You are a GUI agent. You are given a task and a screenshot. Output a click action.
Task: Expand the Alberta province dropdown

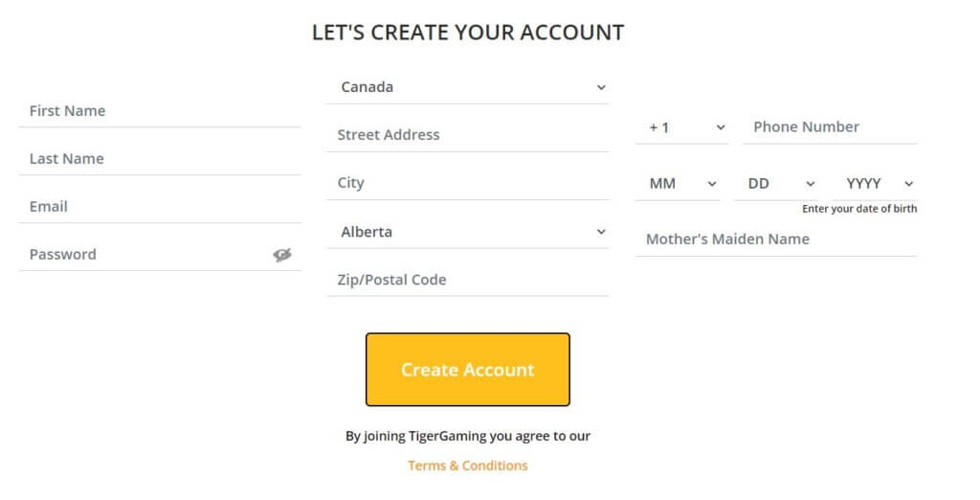pos(467,232)
